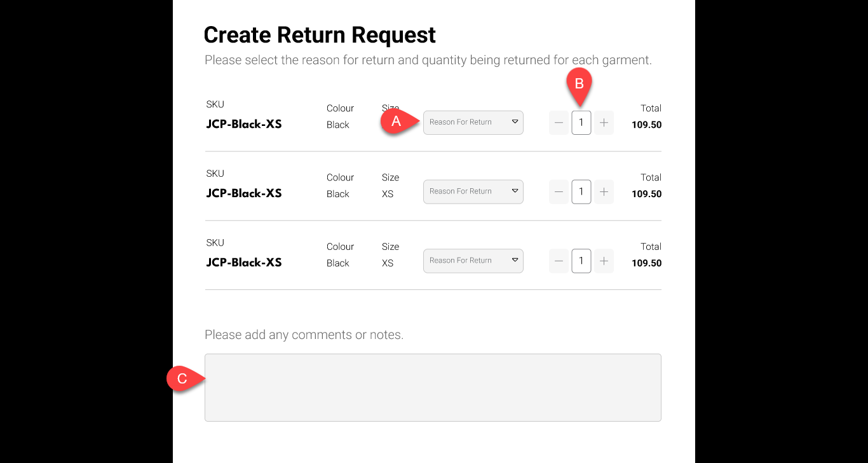Decrease quantity in the third row
Viewport: 868px width, 463px height.
(x=559, y=261)
